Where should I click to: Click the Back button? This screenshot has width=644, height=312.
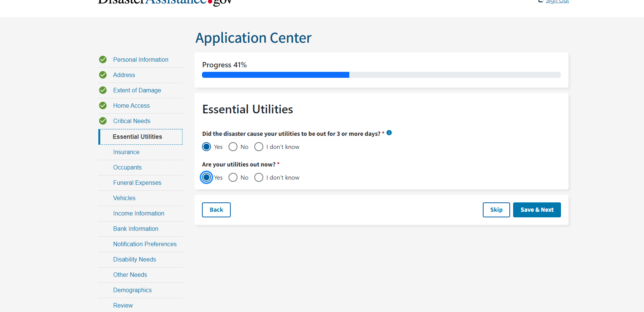[216, 210]
